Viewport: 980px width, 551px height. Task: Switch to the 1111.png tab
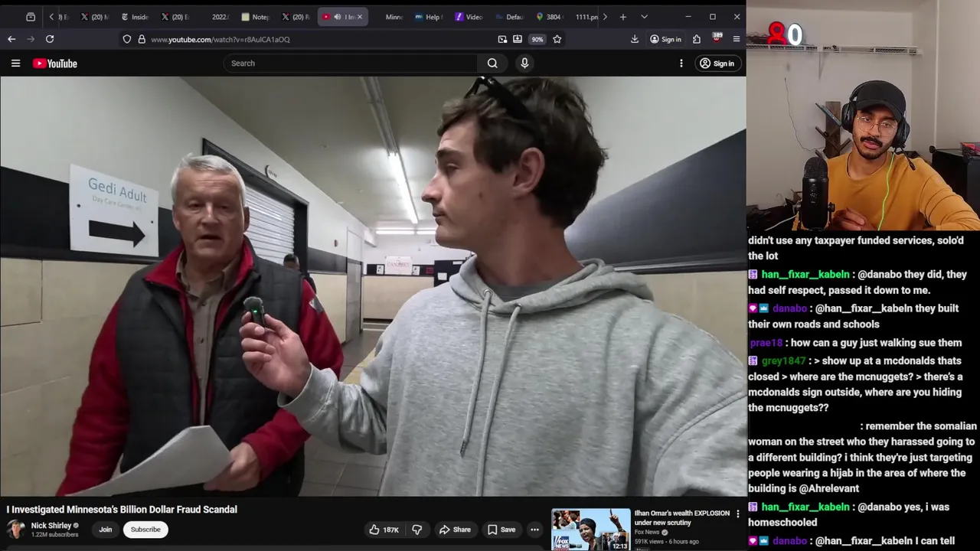coord(586,17)
